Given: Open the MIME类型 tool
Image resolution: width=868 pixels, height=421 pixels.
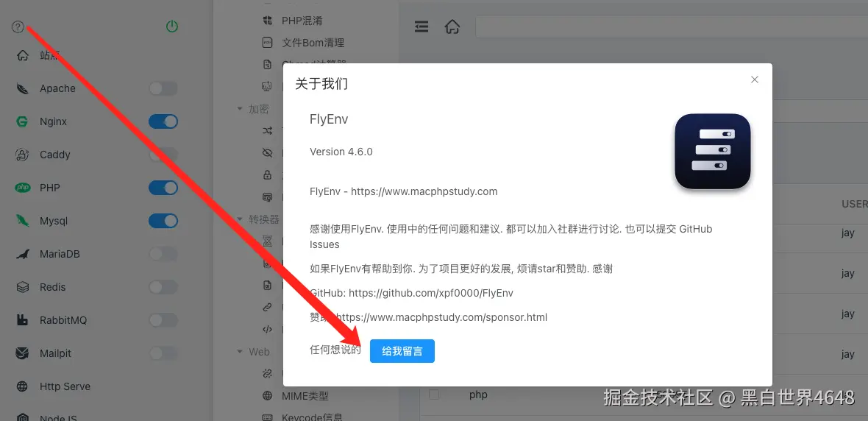Looking at the screenshot, I should click(305, 396).
